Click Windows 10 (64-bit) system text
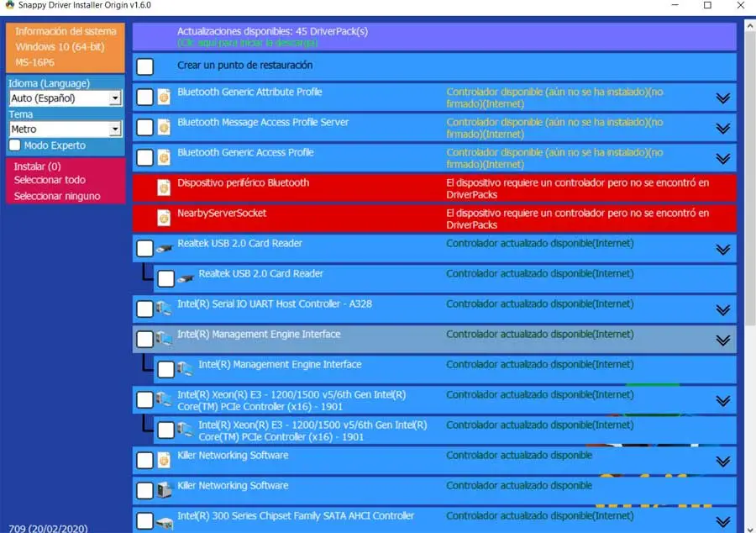Screen dimensions: 756x533 point(60,47)
